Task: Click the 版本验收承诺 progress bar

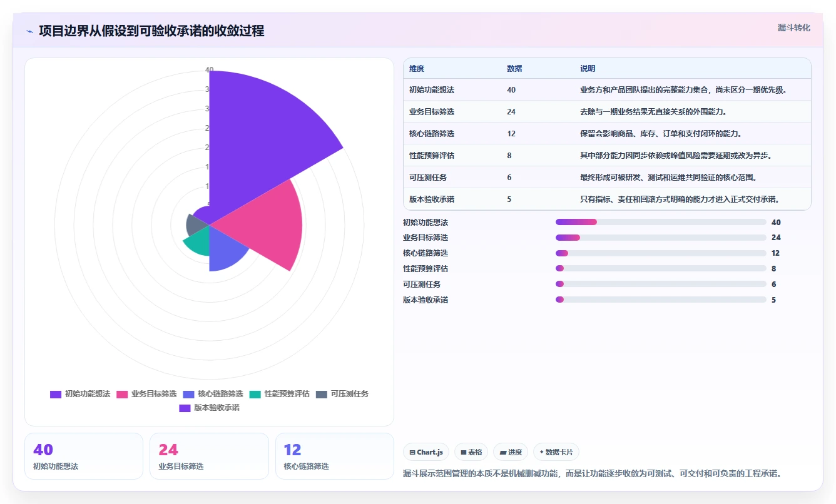Action: 661,300
